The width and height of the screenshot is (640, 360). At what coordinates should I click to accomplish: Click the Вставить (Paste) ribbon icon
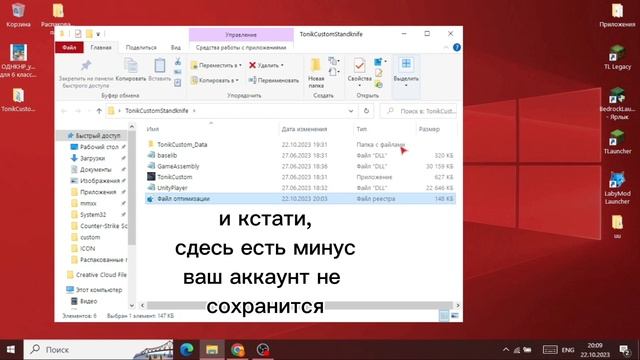pyautogui.click(x=160, y=65)
